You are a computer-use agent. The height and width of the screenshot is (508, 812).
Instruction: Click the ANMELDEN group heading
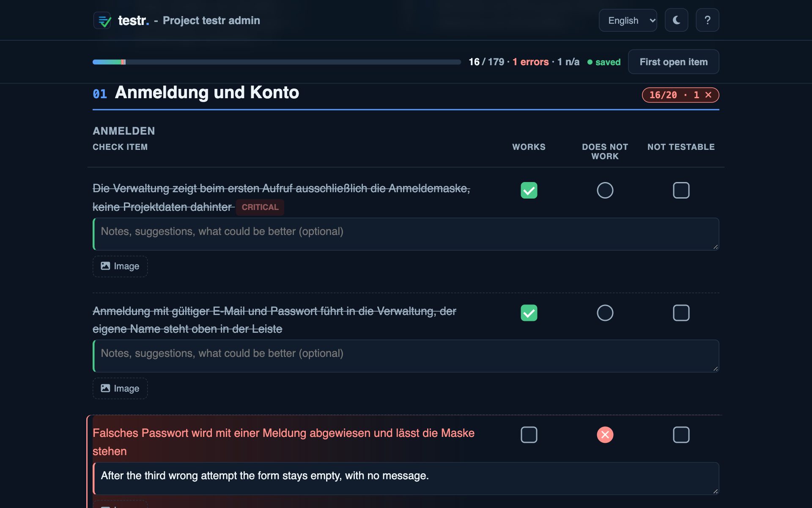point(124,131)
